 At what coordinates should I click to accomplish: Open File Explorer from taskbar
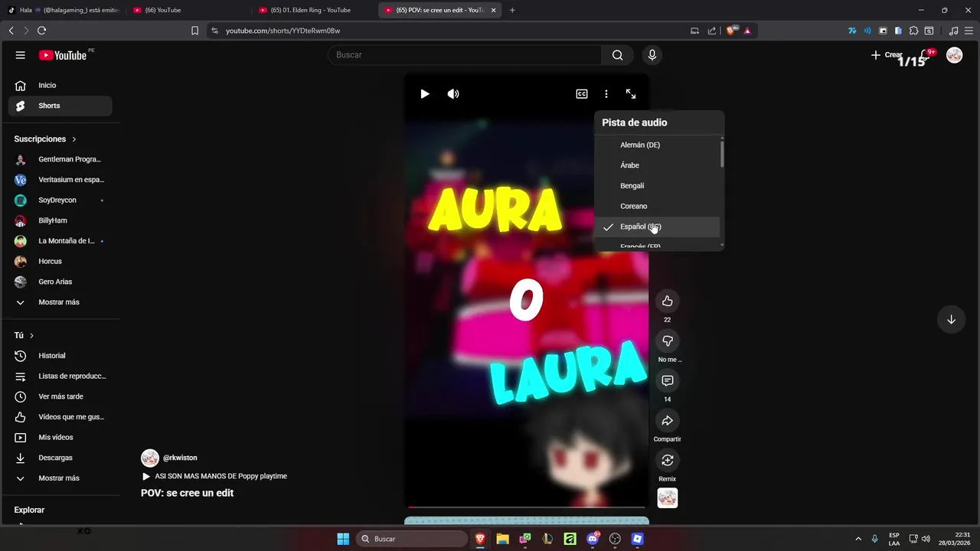pos(502,539)
